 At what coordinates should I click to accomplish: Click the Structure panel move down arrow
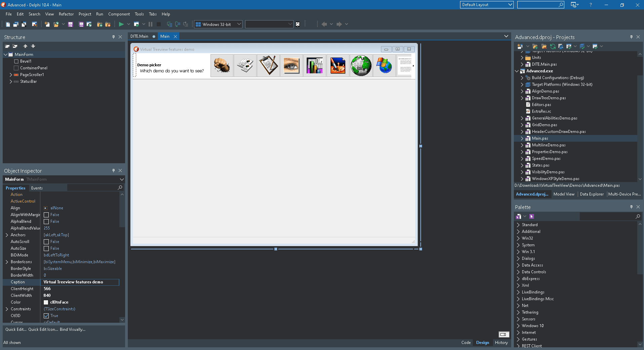click(33, 46)
